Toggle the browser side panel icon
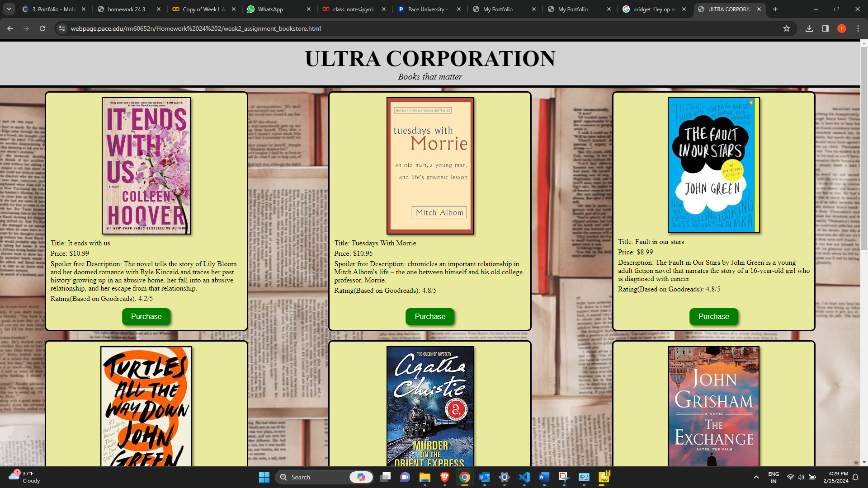 [826, 28]
